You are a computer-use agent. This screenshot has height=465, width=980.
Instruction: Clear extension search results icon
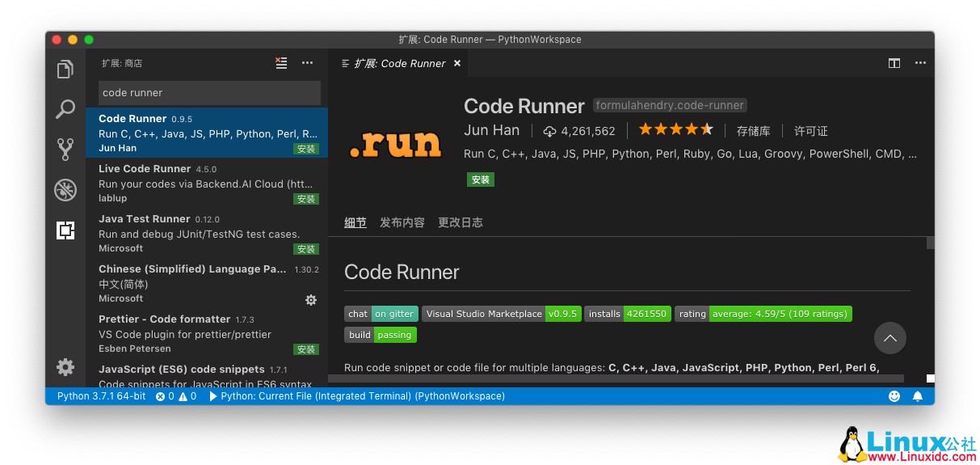(281, 63)
